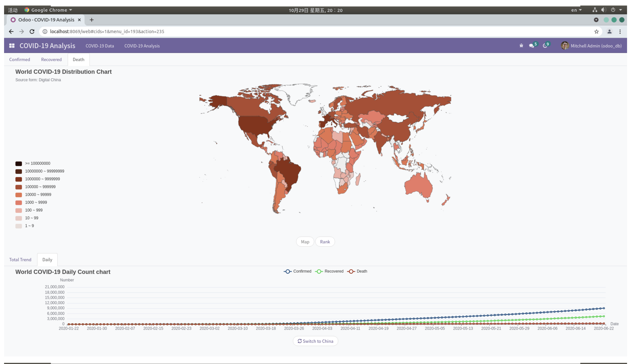Open the Odoo apps menu grid
This screenshot has height=364, width=632.
(12, 46)
